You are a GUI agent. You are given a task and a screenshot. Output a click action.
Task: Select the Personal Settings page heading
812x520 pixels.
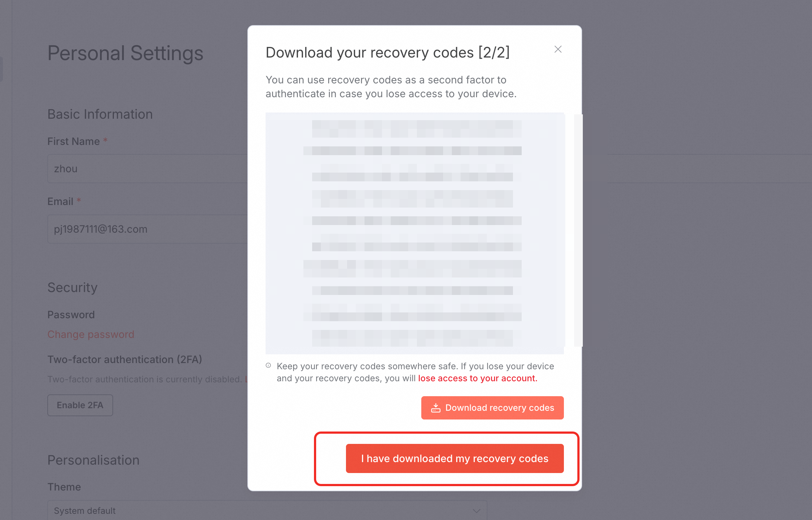point(125,53)
